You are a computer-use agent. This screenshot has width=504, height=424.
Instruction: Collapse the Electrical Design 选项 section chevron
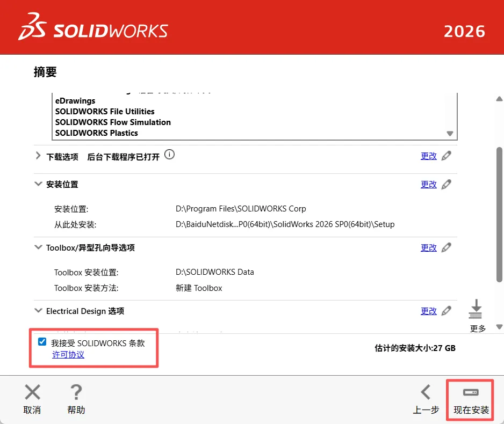click(x=38, y=310)
